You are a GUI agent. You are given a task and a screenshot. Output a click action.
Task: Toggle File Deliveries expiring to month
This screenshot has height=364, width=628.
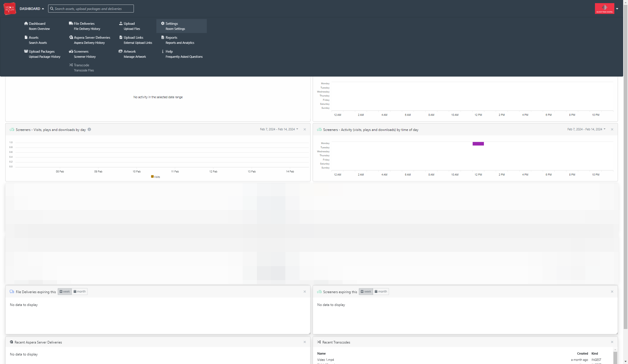(79, 291)
